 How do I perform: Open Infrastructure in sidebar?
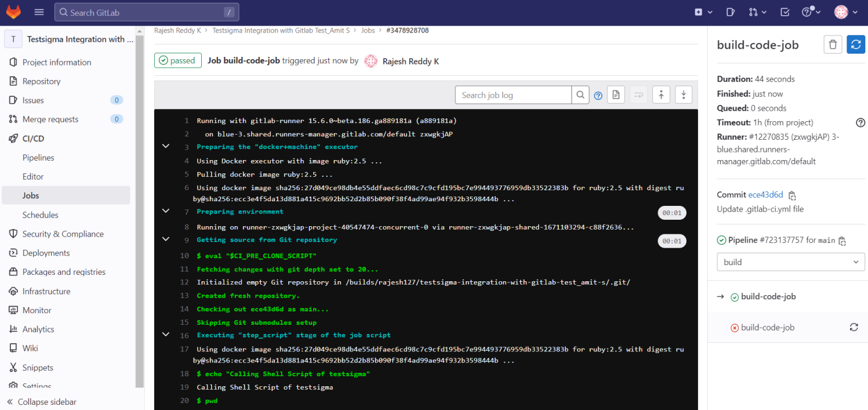46,292
